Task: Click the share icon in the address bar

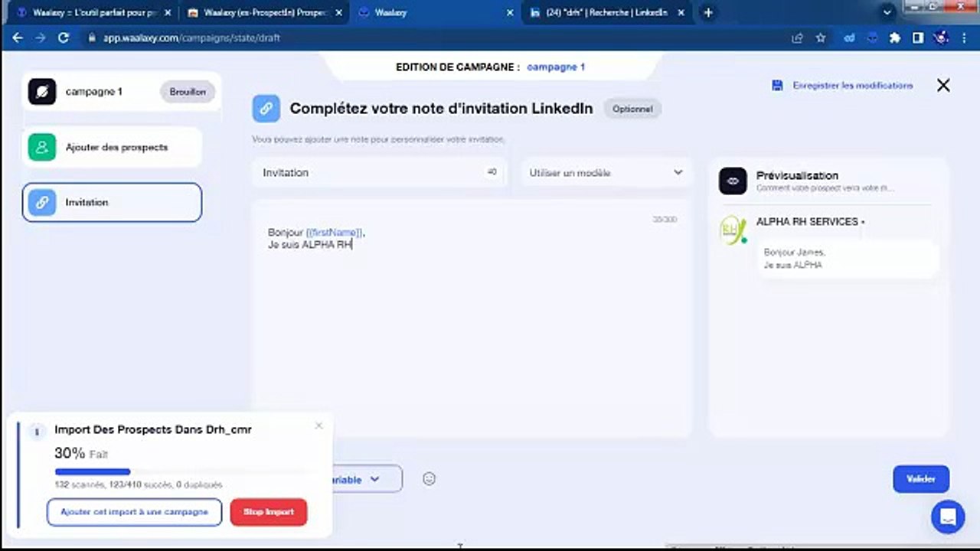Action: (x=798, y=37)
